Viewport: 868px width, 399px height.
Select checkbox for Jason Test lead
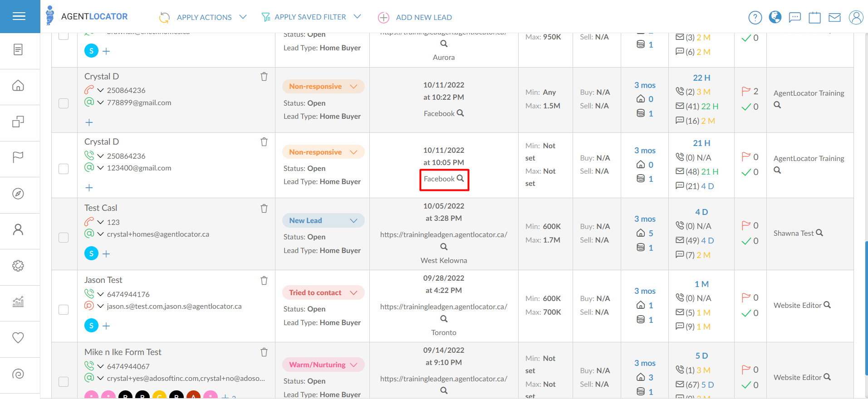click(x=64, y=310)
